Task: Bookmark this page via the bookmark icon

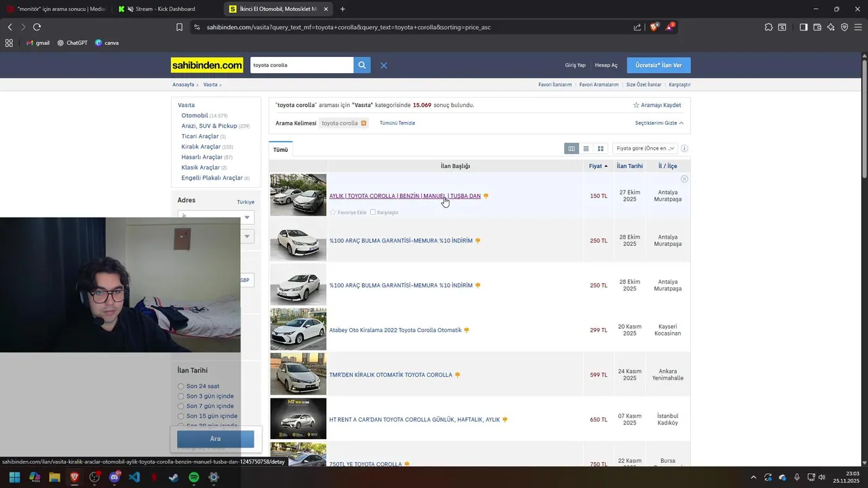Action: pos(179,27)
